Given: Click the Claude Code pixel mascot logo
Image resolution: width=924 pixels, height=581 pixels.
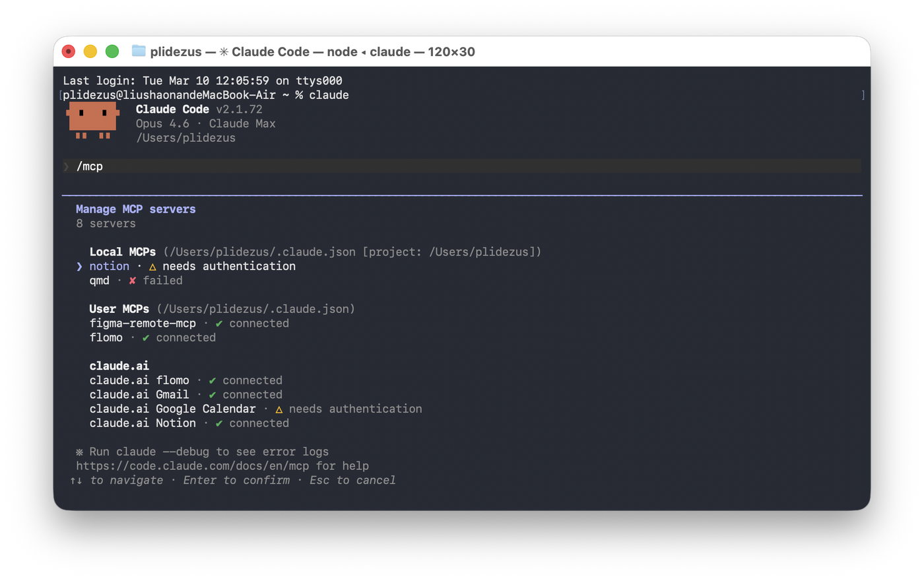Looking at the screenshot, I should (x=92, y=120).
